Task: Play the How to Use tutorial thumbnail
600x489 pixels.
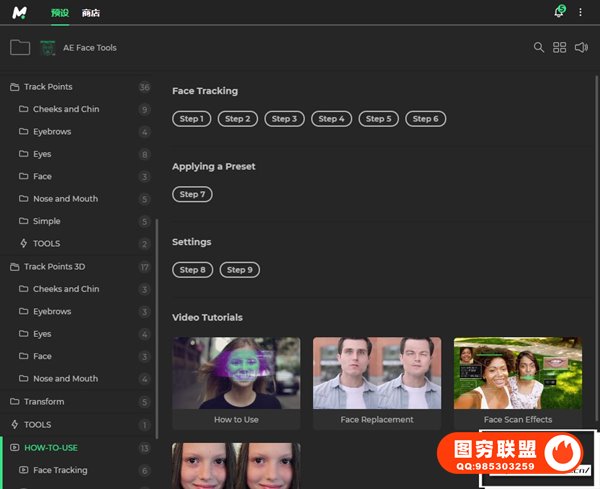Action: [236, 373]
